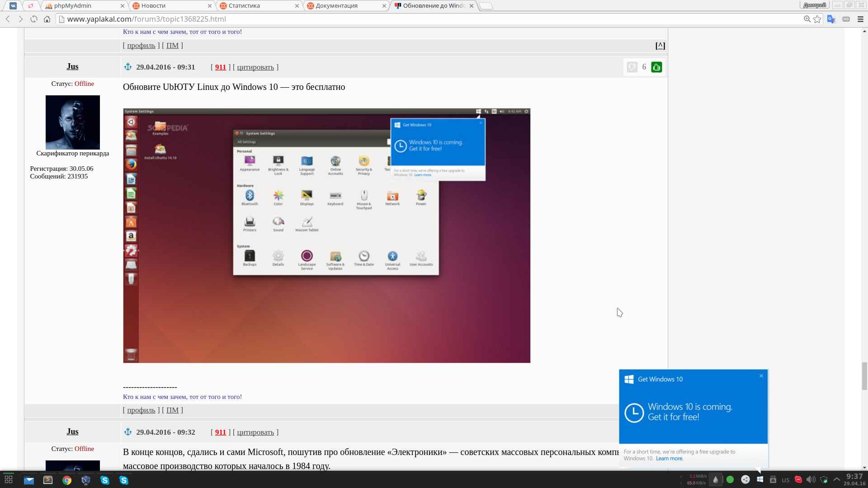Image resolution: width=868 pixels, height=488 pixels.
Task: Click the Windows logo tray icon
Action: click(760, 479)
